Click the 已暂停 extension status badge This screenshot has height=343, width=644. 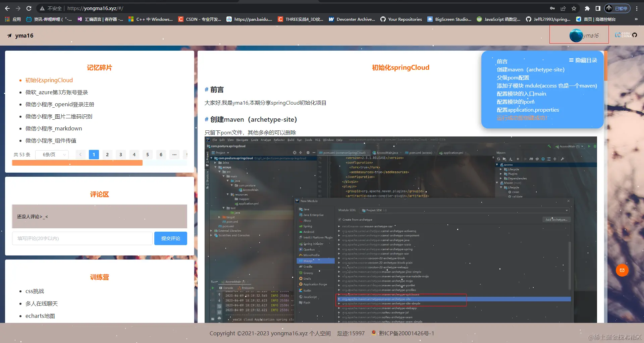[x=617, y=8]
